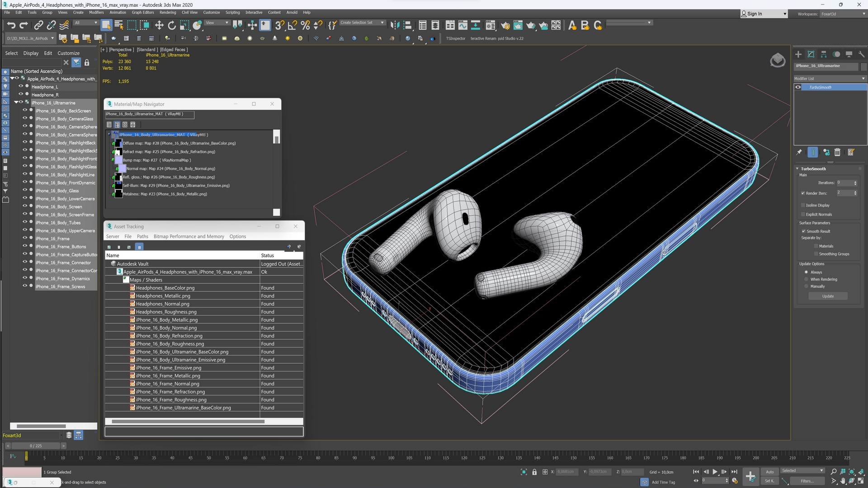This screenshot has width=868, height=488.
Task: Hide Headphone_L using its eye icon
Action: [20, 86]
